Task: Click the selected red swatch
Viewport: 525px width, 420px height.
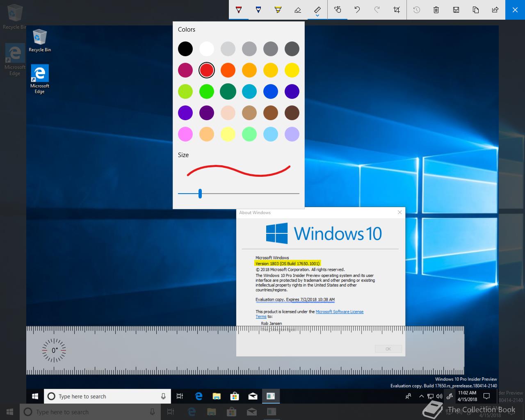Action: (207, 70)
